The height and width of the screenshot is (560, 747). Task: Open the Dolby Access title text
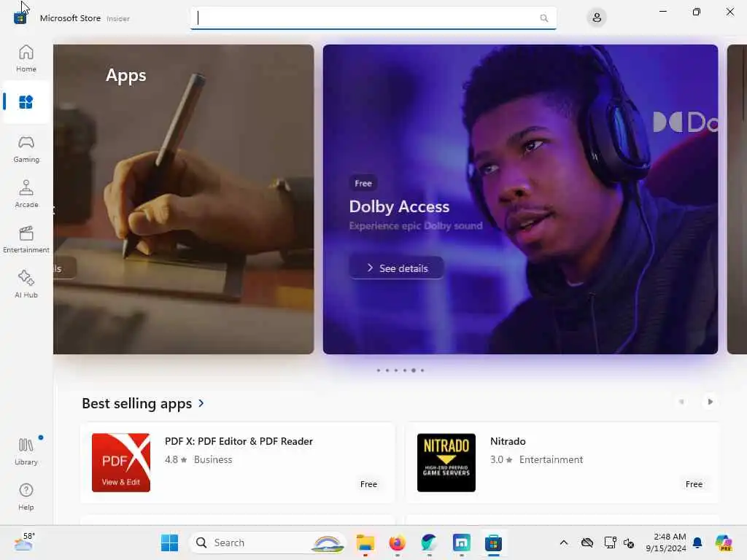[399, 206]
